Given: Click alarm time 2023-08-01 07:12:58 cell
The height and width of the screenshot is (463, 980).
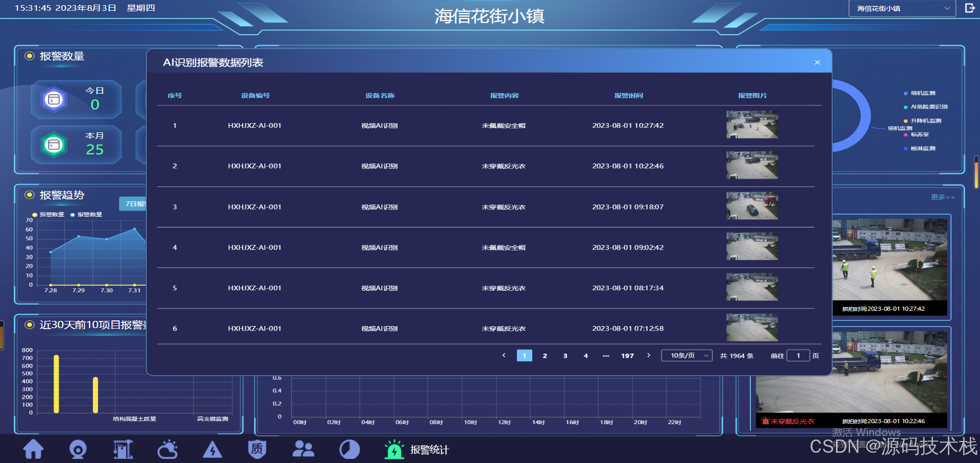Looking at the screenshot, I should click(x=628, y=329).
